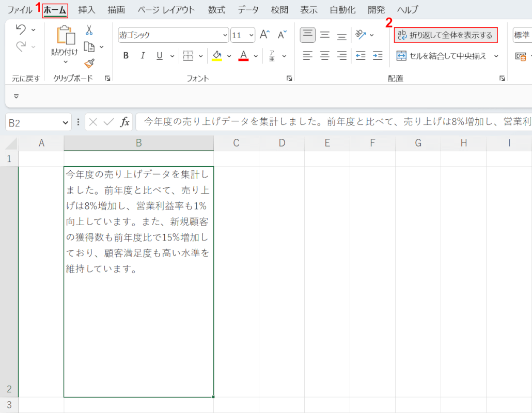Viewport: 532px width, 413px height.
Task: Select column D header
Action: [281, 143]
